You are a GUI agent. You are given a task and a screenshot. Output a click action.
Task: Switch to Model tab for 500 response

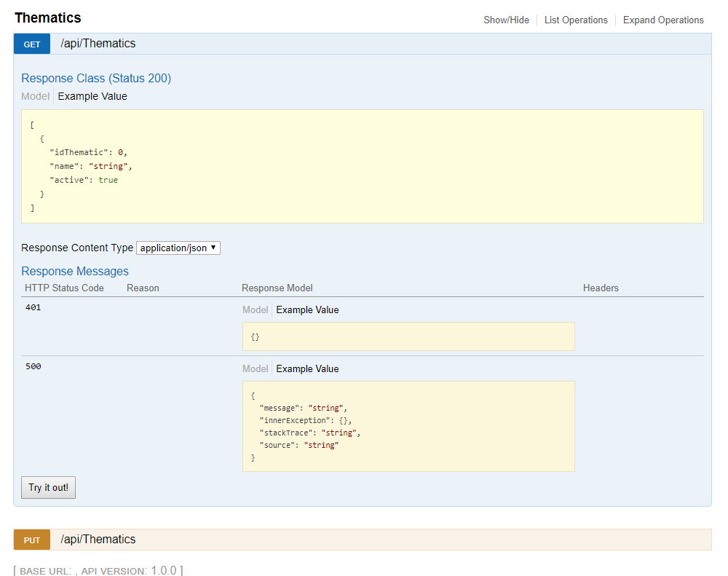click(x=255, y=368)
